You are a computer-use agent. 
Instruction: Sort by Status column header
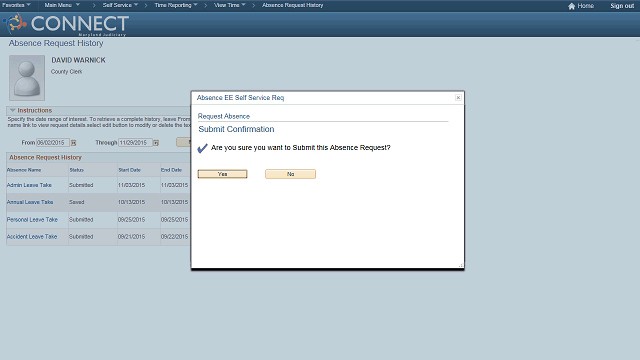[76, 170]
